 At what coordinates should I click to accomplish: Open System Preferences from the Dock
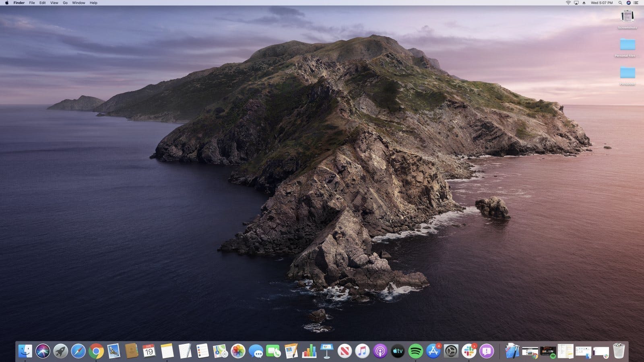pos(451,351)
